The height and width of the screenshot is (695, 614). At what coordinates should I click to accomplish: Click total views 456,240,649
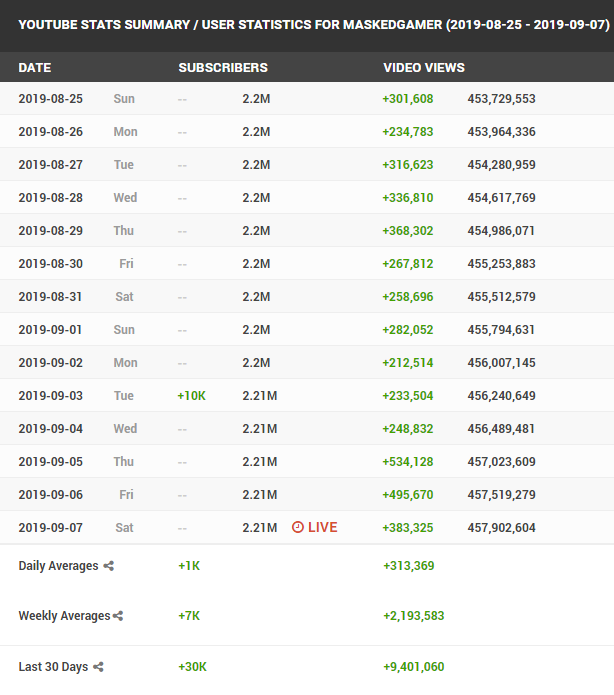pyautogui.click(x=501, y=396)
